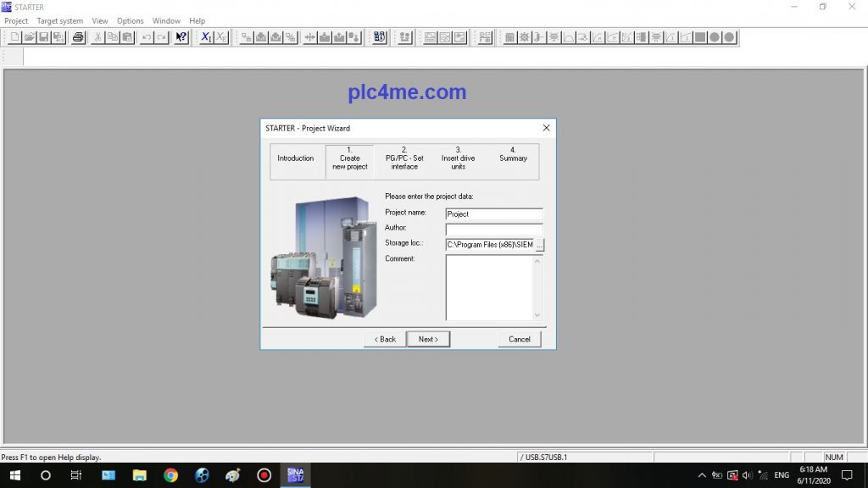
Task: Open the Target system menu
Action: [x=59, y=21]
